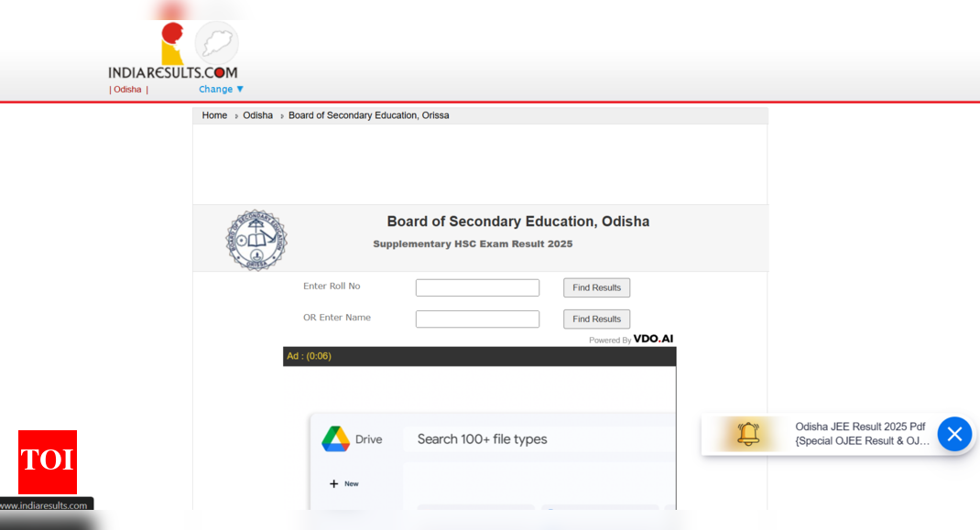Click the IndiaResults.com logo

click(172, 70)
